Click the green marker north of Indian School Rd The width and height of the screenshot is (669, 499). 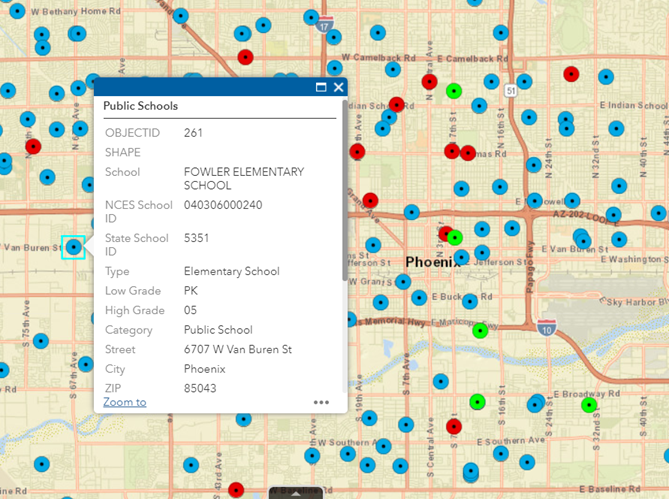[454, 91]
